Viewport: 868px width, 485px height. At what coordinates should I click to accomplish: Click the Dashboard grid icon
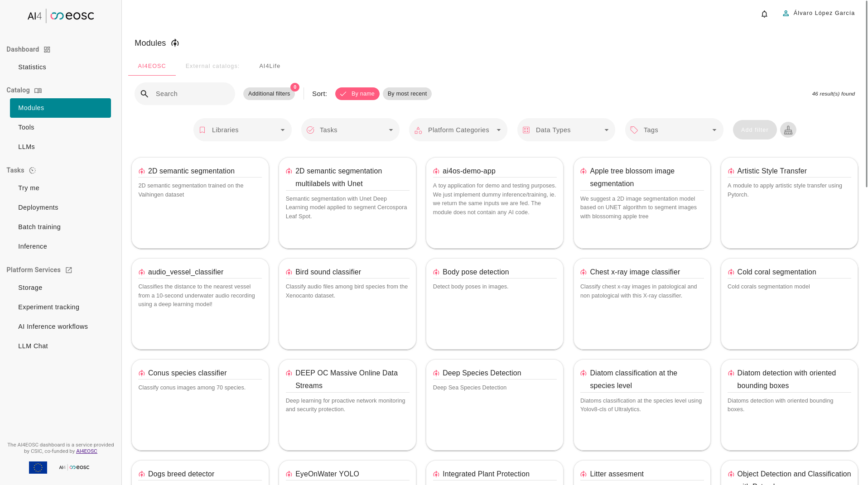click(x=47, y=50)
